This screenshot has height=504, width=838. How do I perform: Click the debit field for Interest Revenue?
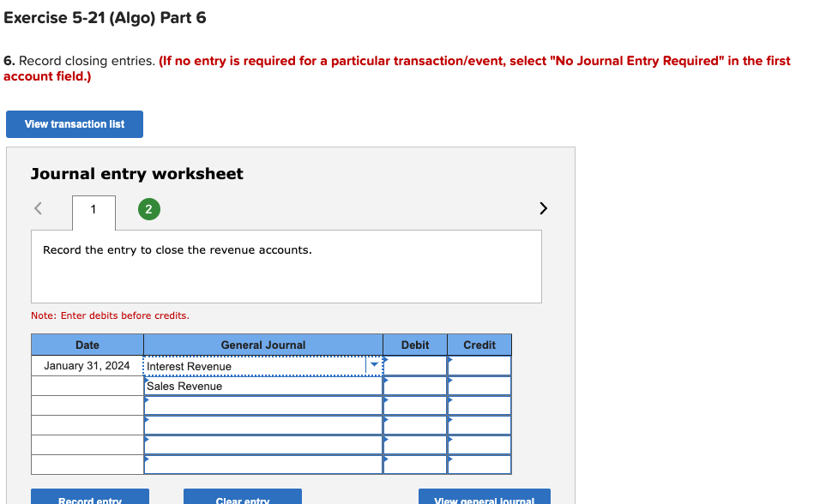point(415,364)
